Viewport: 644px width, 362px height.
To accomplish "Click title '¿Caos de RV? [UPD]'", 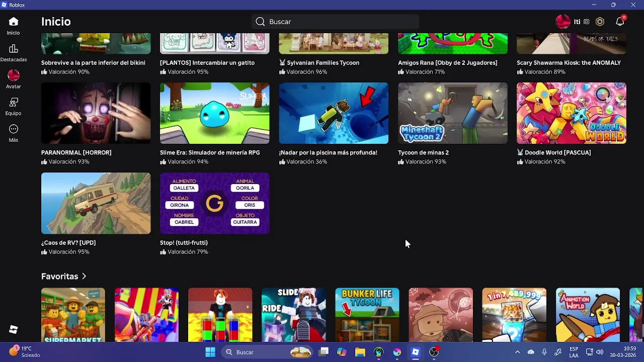I will pyautogui.click(x=68, y=243).
